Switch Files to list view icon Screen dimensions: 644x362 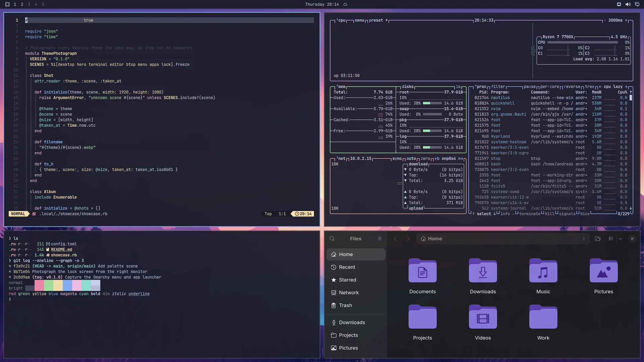click(x=611, y=239)
